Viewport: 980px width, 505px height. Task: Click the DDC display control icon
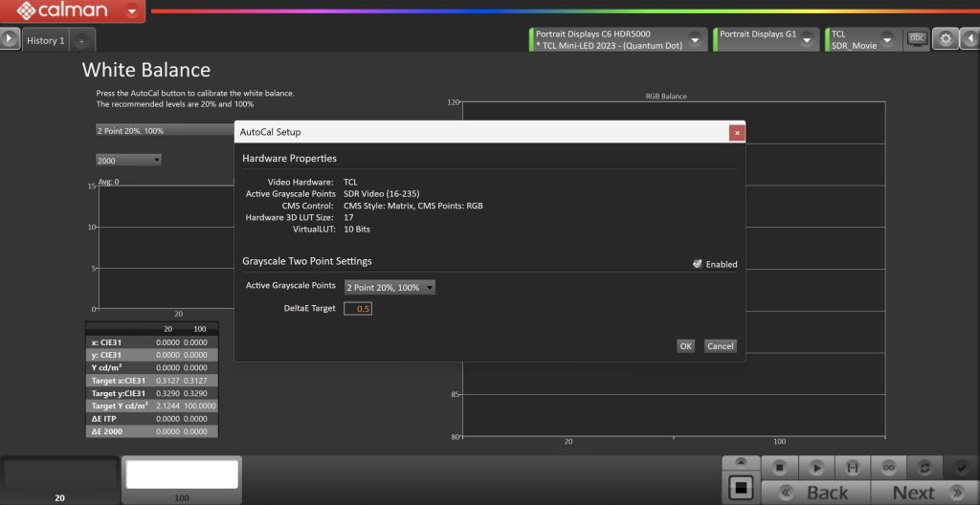coord(917,39)
